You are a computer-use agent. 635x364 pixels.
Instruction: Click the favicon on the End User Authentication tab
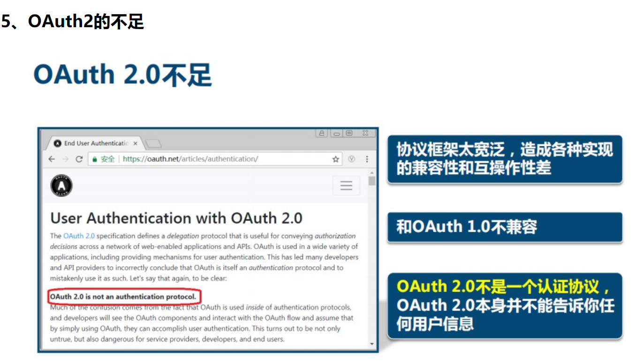[x=58, y=143]
